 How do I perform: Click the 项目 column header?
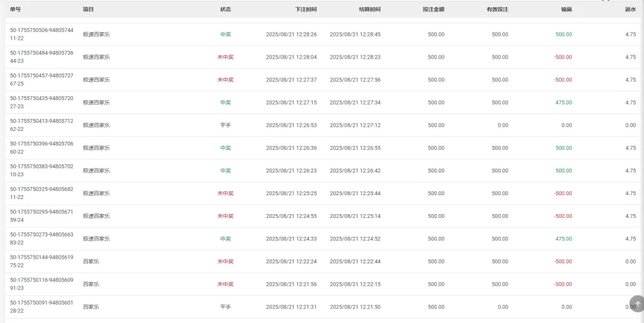click(x=88, y=9)
